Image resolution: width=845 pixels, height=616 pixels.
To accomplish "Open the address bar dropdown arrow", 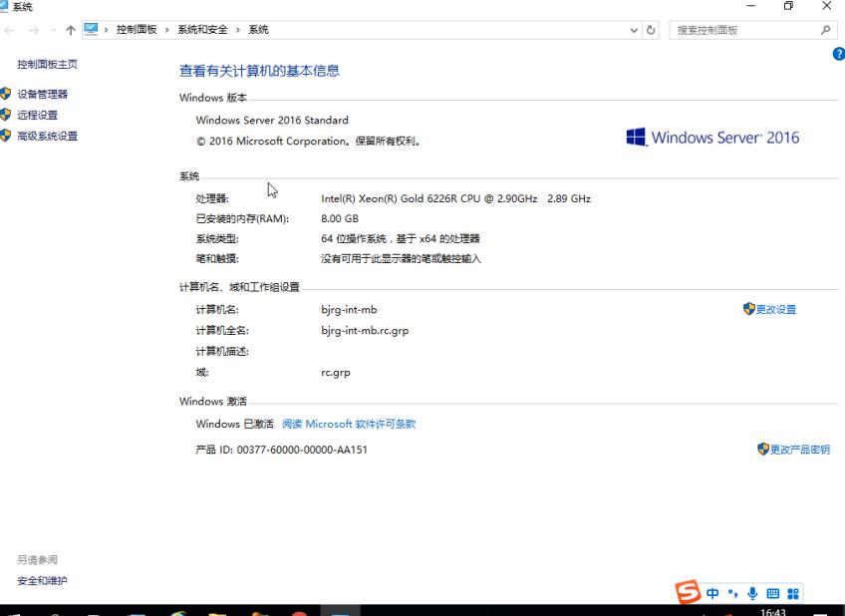I will tap(635, 29).
